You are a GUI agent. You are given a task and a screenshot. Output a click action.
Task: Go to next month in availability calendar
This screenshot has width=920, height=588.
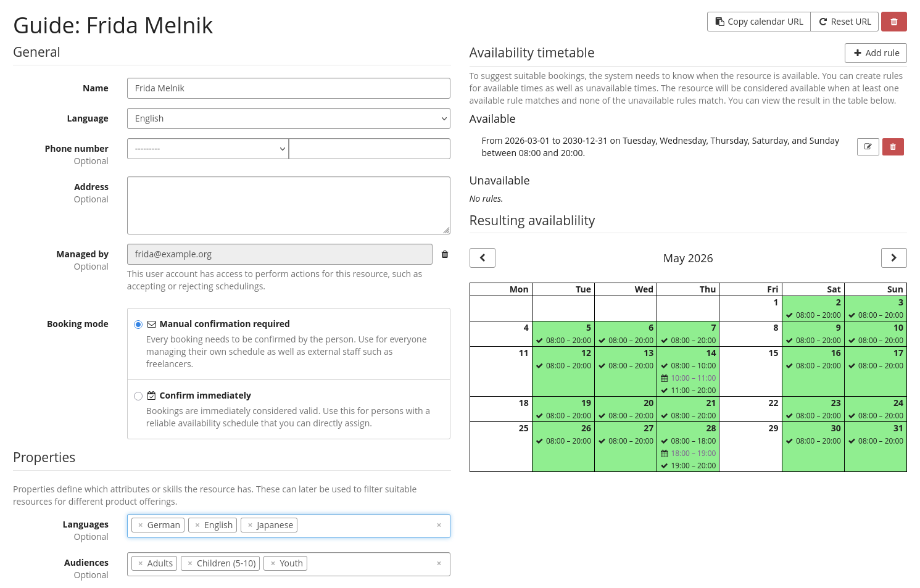[x=893, y=258]
